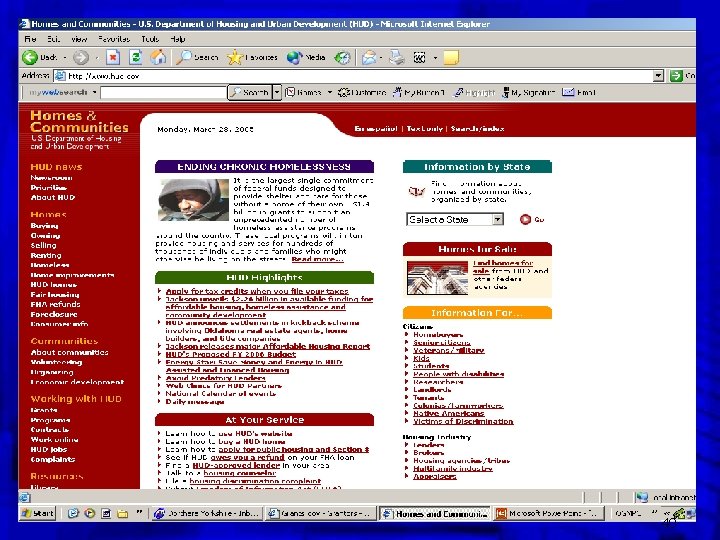The image size is (720, 540).
Task: Open the Media globe button
Action: click(x=305, y=57)
